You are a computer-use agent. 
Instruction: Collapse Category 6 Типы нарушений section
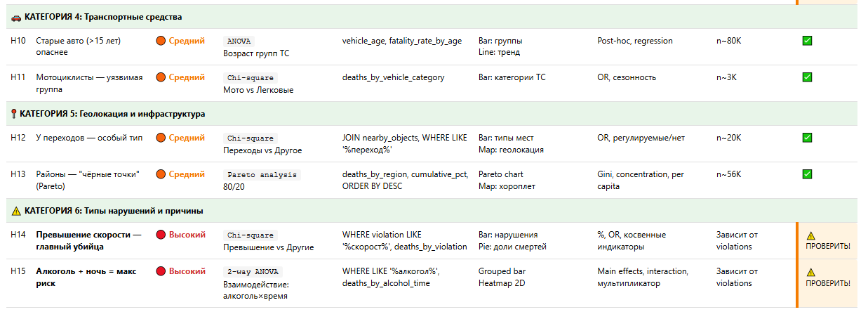[x=114, y=210]
